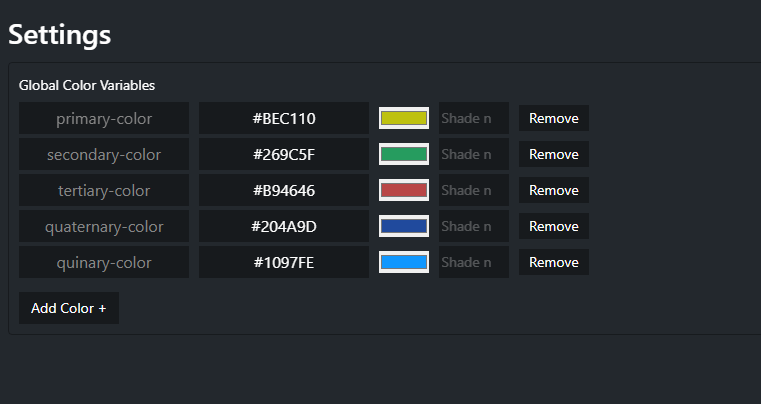Remove the primary-color variable
This screenshot has width=761, height=404.
click(554, 118)
